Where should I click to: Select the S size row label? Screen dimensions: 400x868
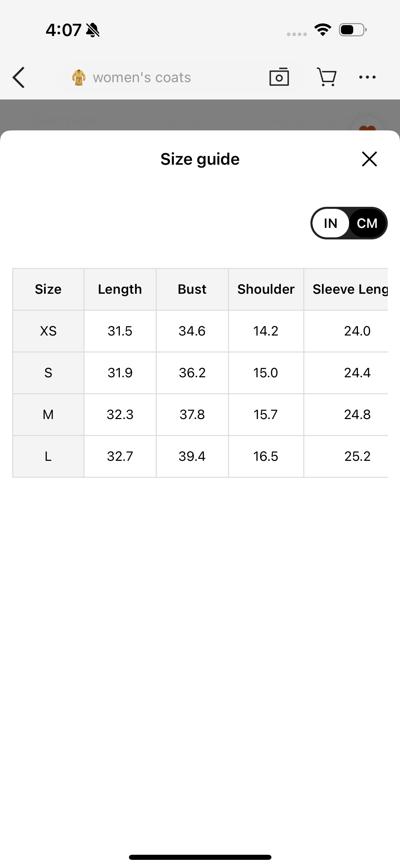tap(48, 373)
